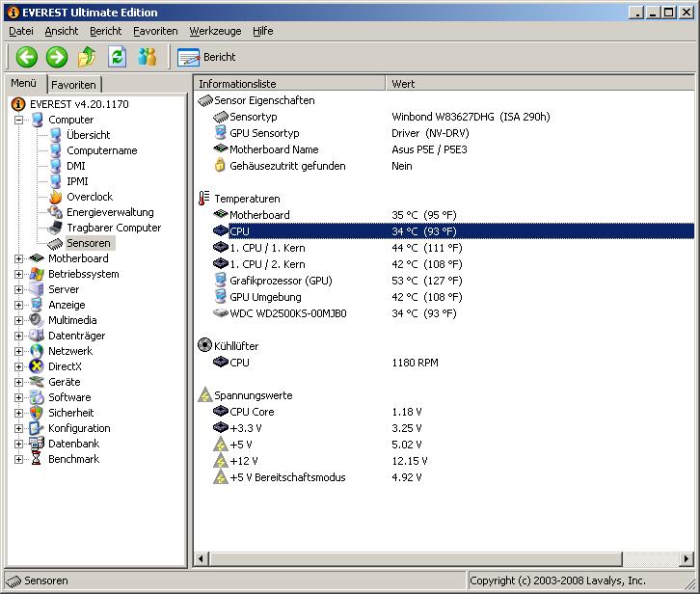This screenshot has width=700, height=594.
Task: Expand the Datenträger tree node
Action: 18,336
